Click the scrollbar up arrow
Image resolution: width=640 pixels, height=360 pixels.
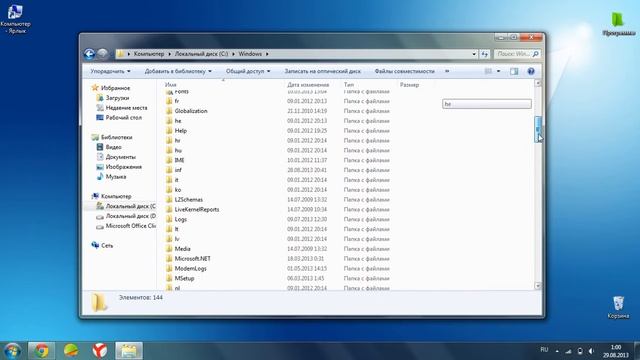[x=538, y=83]
